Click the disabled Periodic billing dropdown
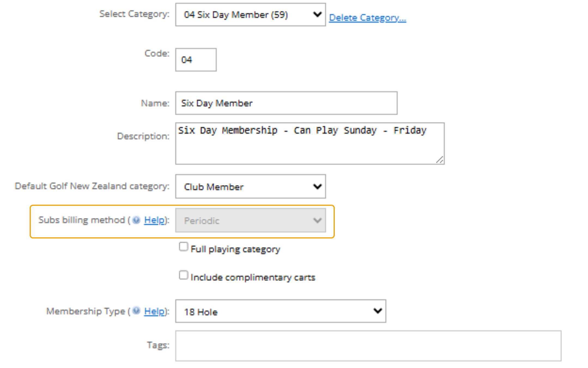 [250, 220]
